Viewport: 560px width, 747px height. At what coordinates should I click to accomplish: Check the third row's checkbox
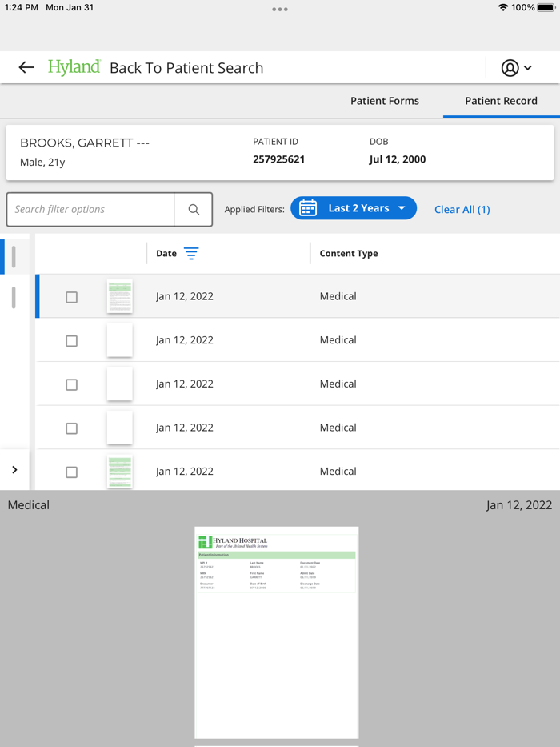[x=71, y=384]
